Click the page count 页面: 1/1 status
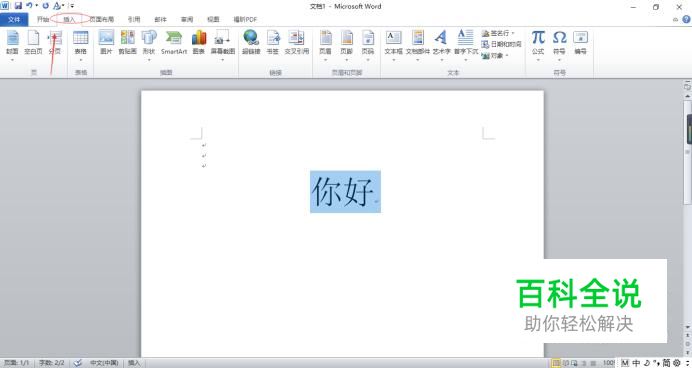This screenshot has width=692, height=368. (17, 363)
